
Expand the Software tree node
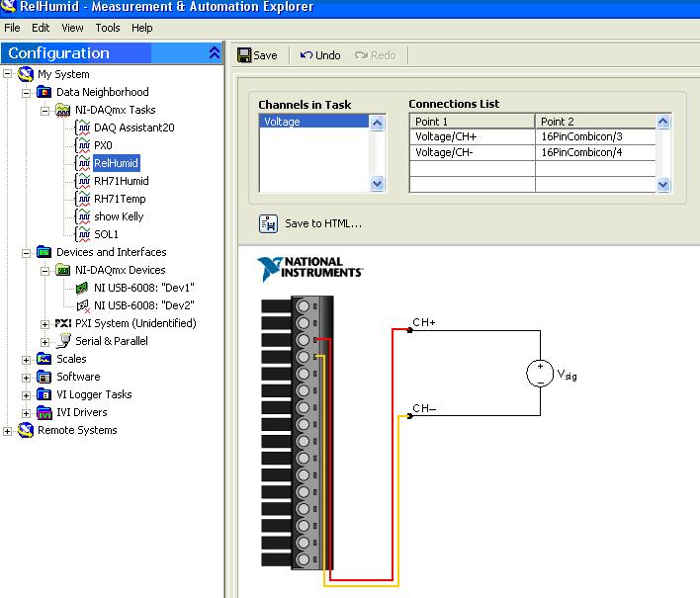28,377
